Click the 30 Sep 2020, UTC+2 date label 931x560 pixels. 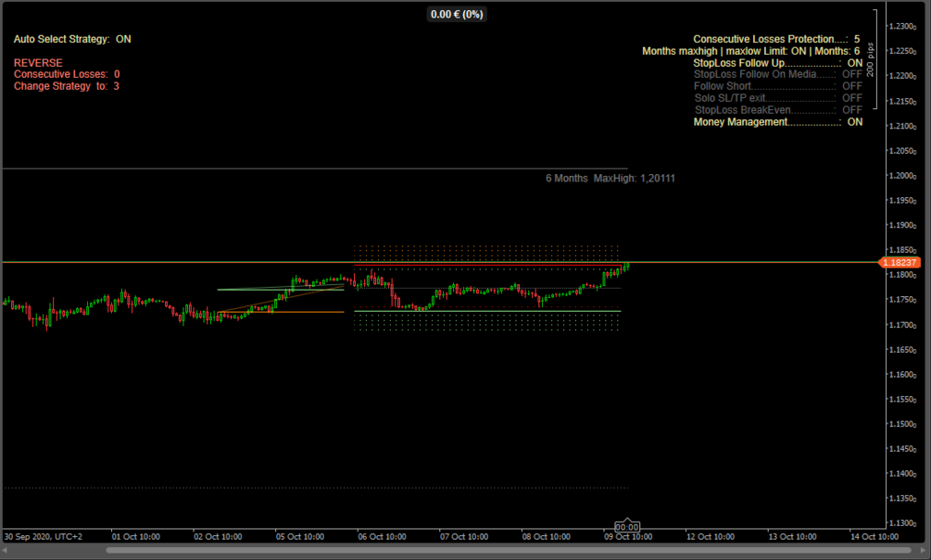[x=44, y=536]
